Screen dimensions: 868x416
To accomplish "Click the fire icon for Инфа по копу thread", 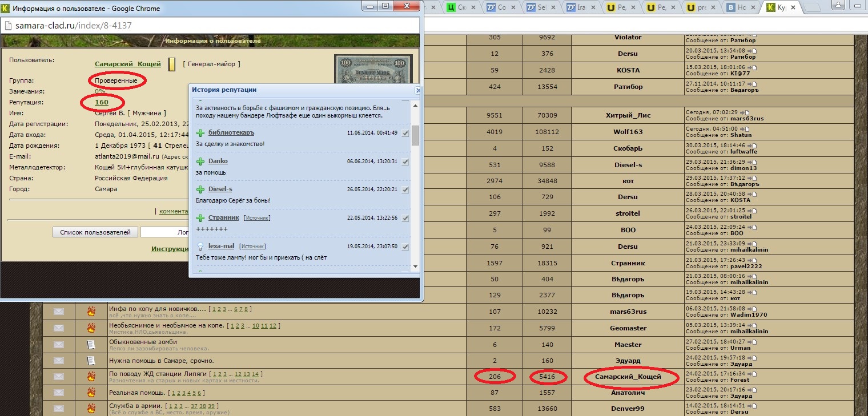I will (91, 312).
